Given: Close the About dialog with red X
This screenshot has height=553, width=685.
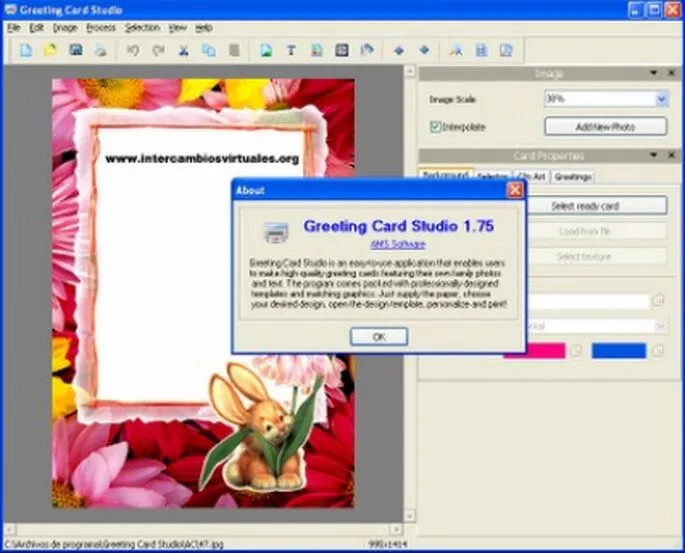Looking at the screenshot, I should click(x=515, y=190).
